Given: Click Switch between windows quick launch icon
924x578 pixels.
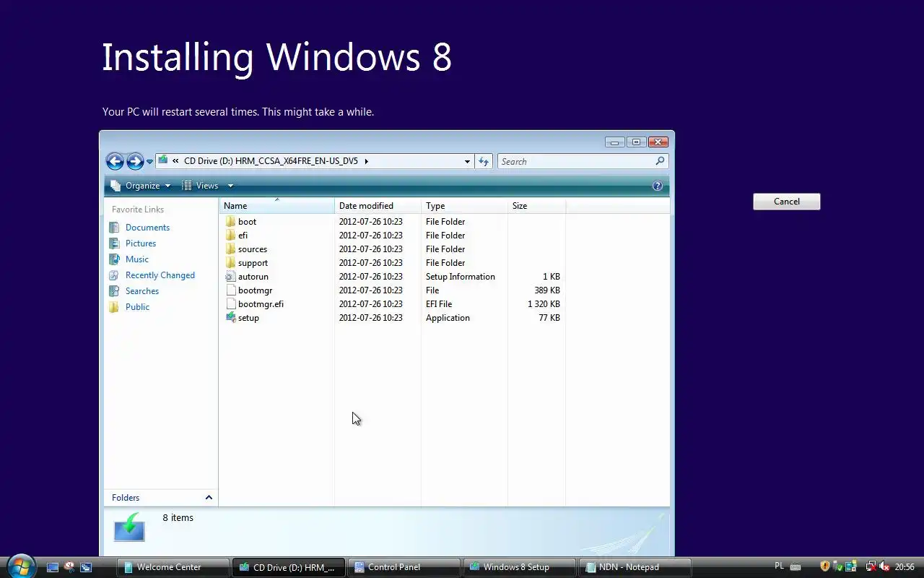Looking at the screenshot, I should 86,567.
